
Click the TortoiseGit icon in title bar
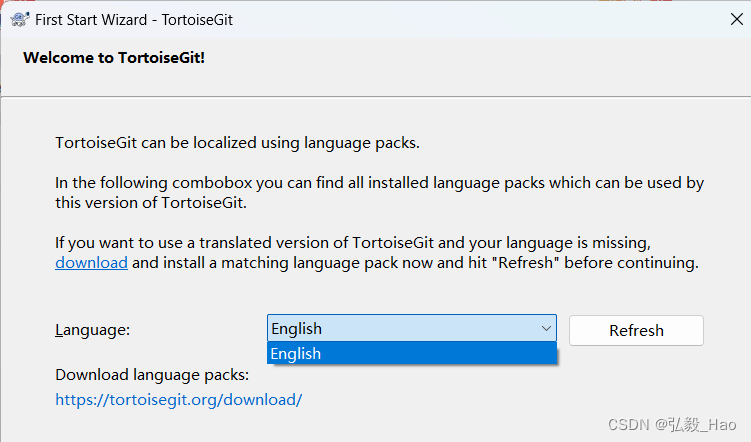tap(19, 19)
